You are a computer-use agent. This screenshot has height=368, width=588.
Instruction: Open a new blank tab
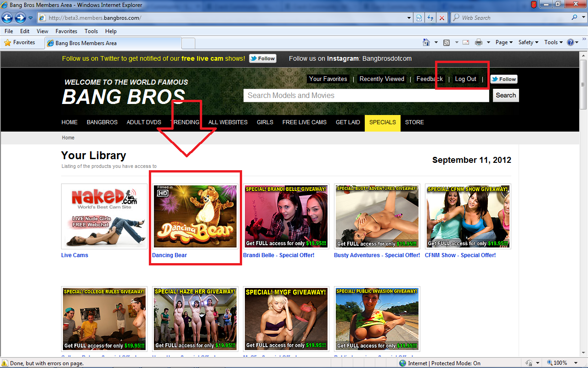(188, 43)
